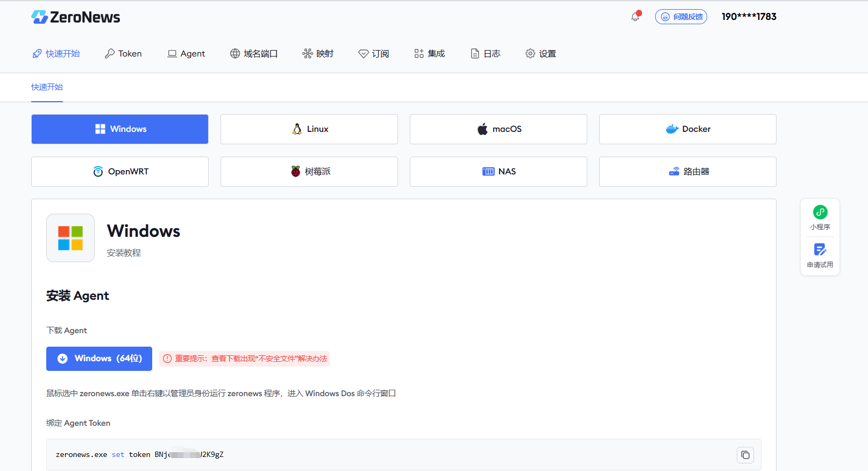Pick the OpenWRT platform option
The height and width of the screenshot is (471, 868).
point(119,172)
